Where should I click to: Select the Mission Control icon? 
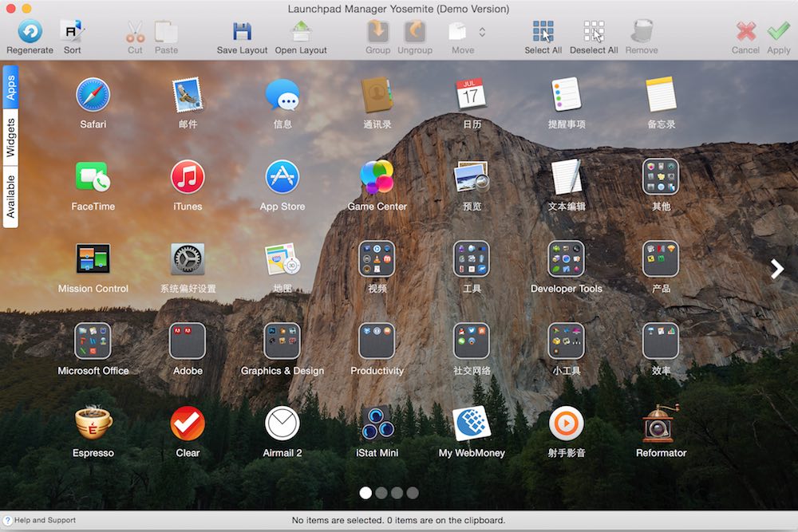point(93,258)
